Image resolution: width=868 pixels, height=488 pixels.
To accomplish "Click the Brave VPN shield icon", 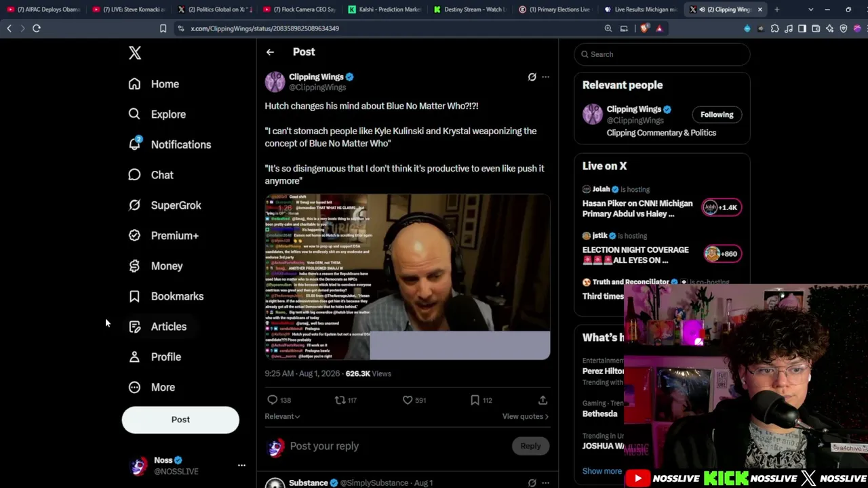I will [x=844, y=28].
